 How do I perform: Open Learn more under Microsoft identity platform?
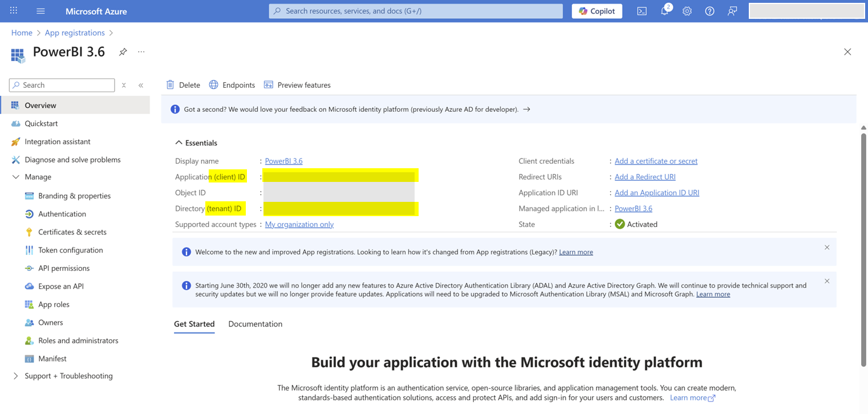tap(692, 397)
